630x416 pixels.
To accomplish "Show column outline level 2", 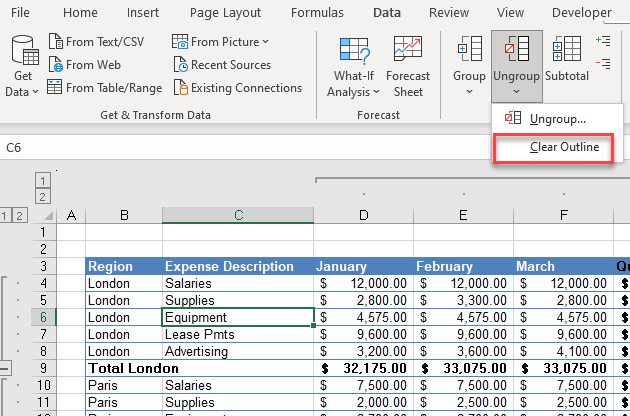I will point(43,197).
